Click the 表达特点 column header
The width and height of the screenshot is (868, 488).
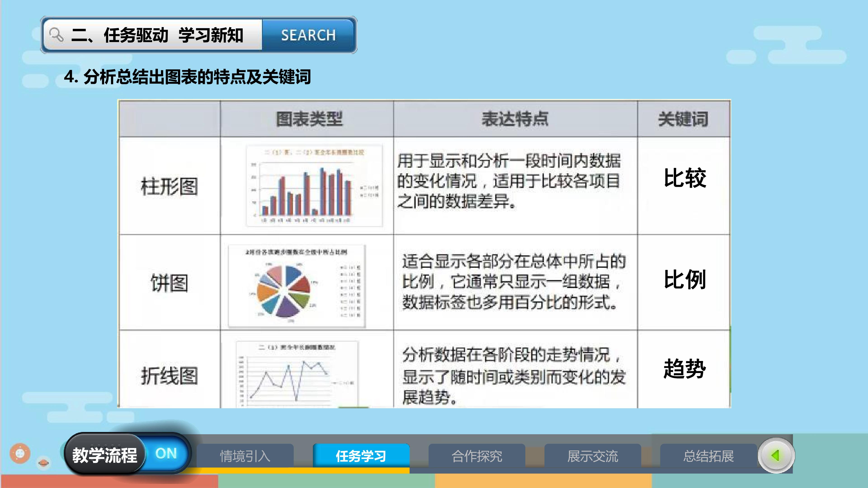(515, 119)
